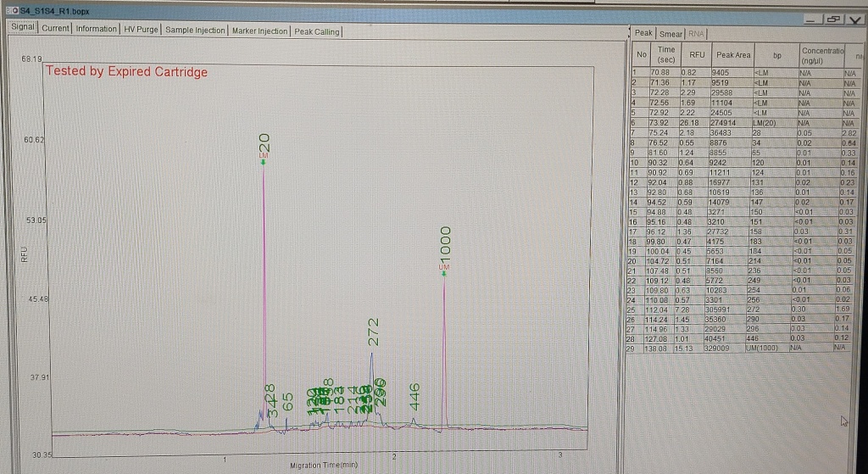The width and height of the screenshot is (868, 474).
Task: Select the HV Purge tab
Action: pyautogui.click(x=142, y=29)
